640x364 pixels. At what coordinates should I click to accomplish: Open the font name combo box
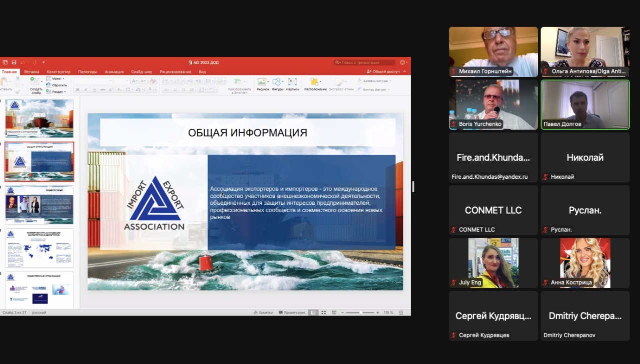[93, 81]
